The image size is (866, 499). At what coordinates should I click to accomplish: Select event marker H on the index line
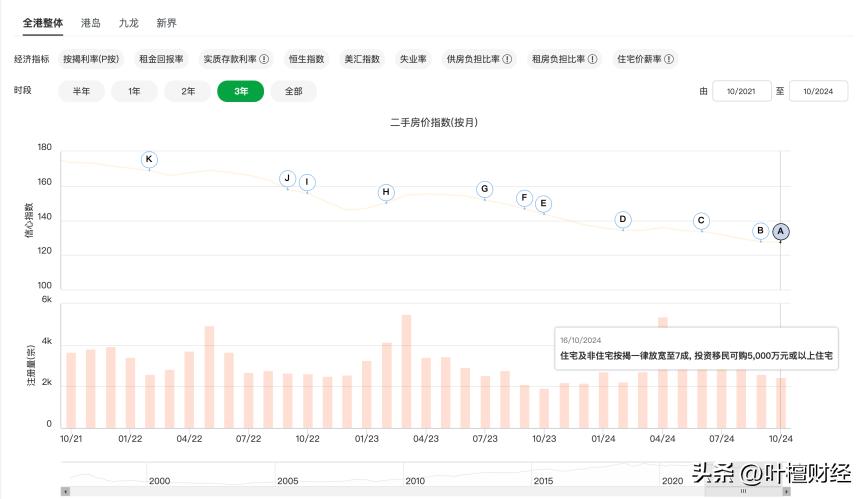click(x=386, y=192)
